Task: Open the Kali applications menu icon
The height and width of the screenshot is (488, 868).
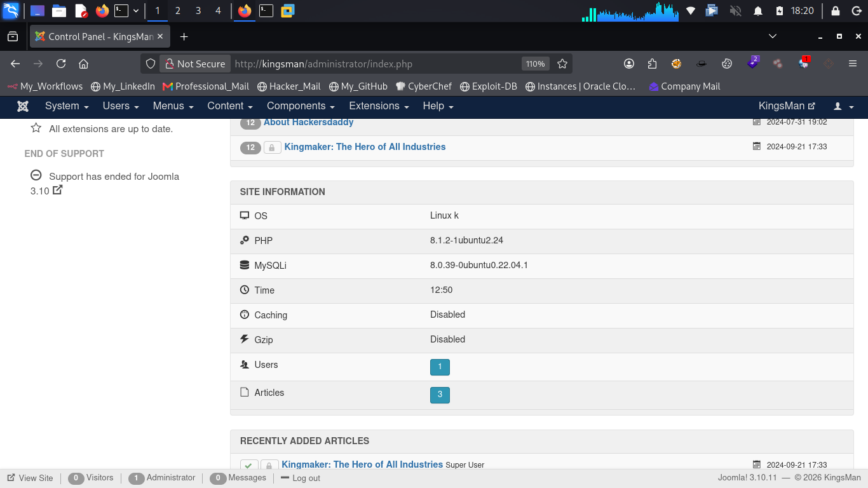Action: (x=11, y=11)
